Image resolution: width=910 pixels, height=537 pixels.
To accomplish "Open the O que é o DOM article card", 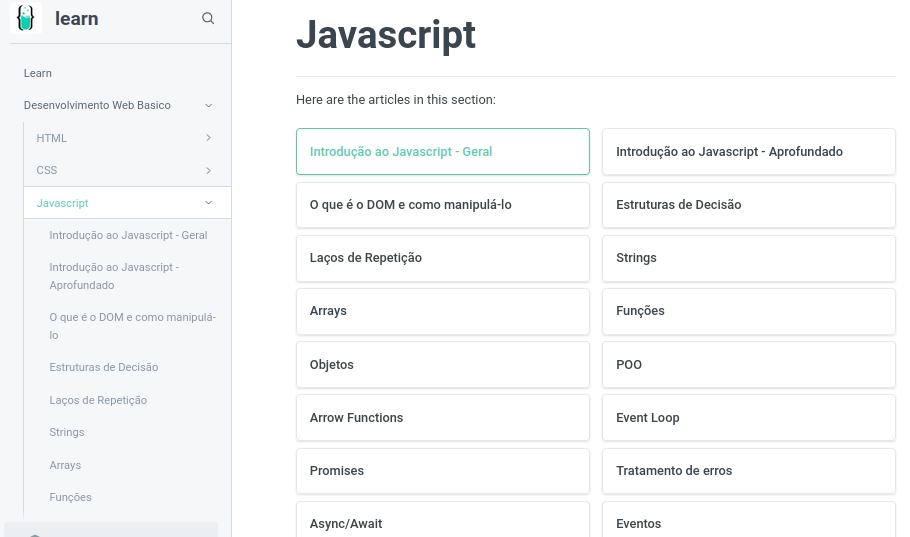I will tap(442, 205).
